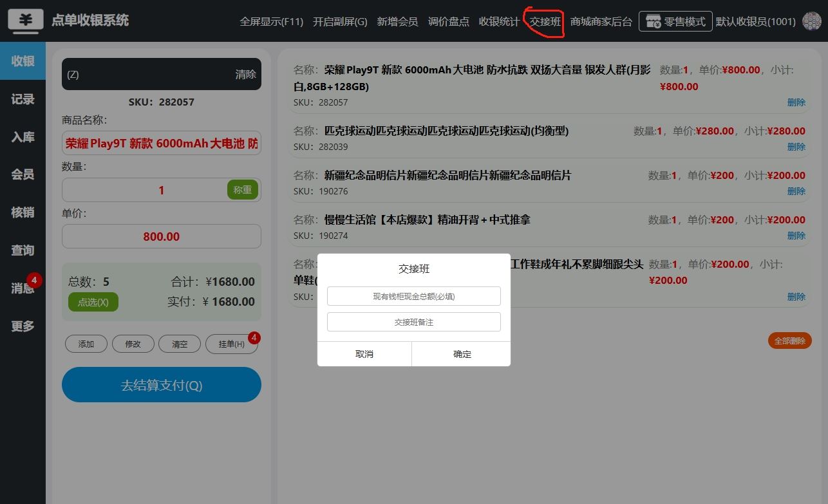
Task: Open 核销 sidebar tab
Action: [23, 212]
